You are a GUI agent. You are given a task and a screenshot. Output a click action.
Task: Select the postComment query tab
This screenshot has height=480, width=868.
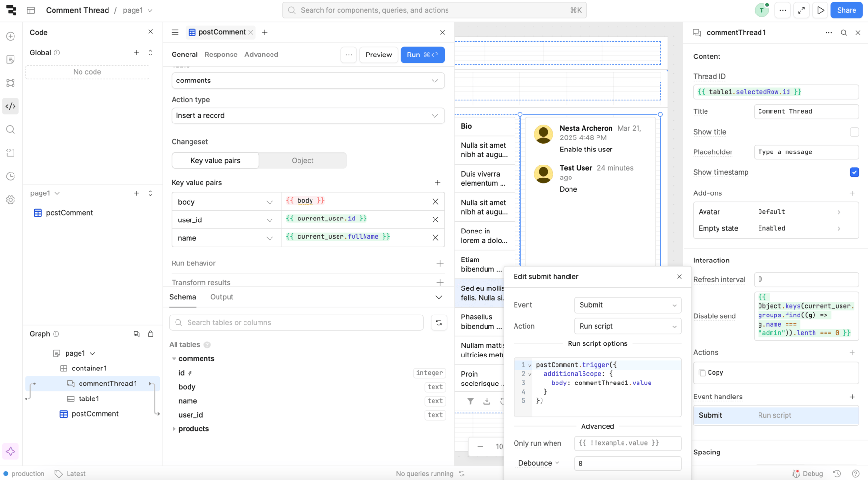tap(221, 32)
